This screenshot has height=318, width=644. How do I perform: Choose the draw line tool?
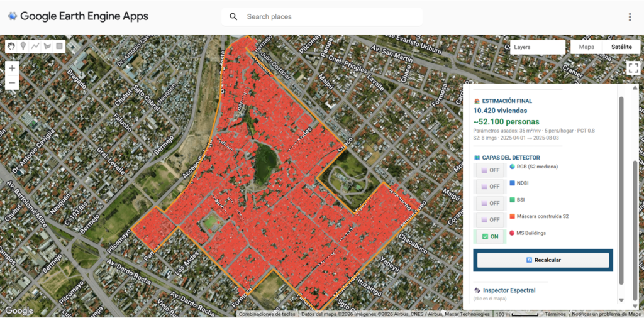[x=35, y=47]
